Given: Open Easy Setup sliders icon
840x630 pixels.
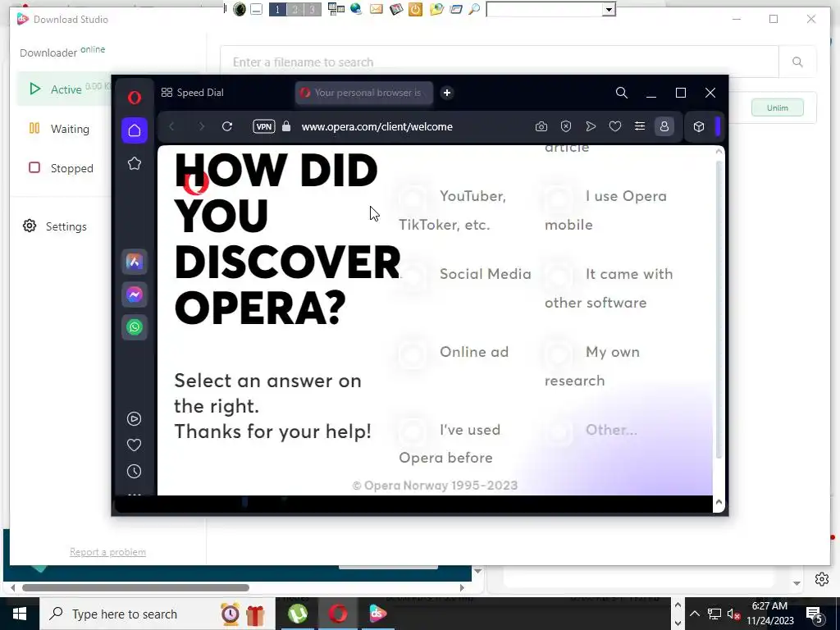Looking at the screenshot, I should click(640, 126).
